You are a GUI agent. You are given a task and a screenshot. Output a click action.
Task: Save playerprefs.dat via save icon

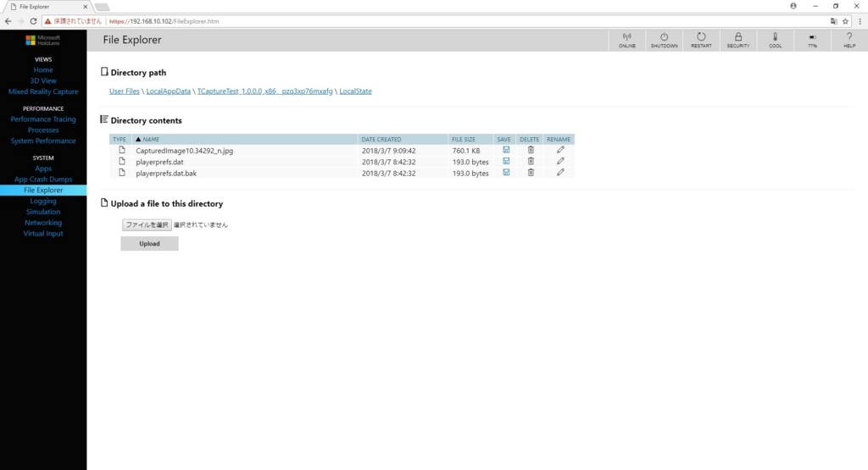506,161
